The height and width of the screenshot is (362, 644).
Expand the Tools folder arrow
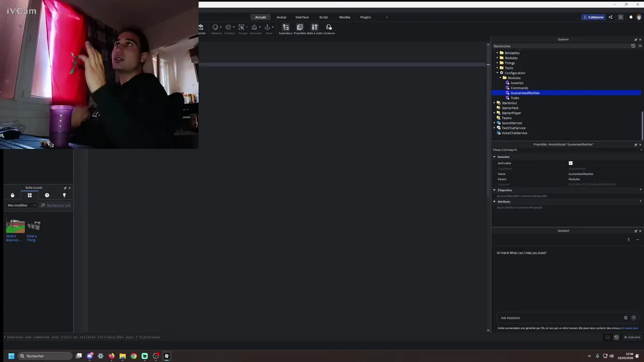[498, 68]
